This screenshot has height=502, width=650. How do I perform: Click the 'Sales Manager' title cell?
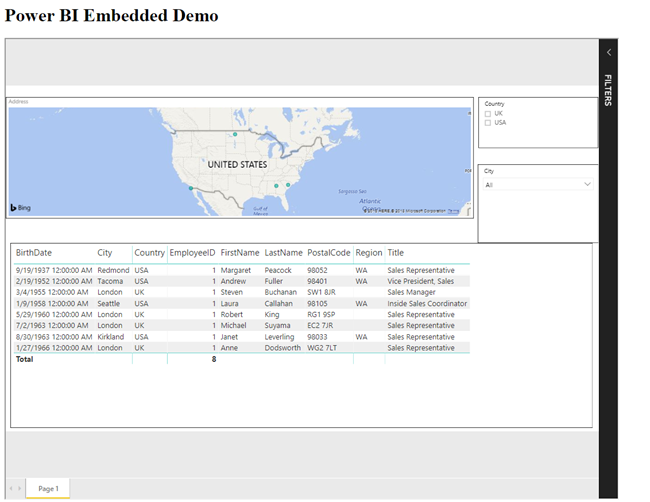point(411,292)
